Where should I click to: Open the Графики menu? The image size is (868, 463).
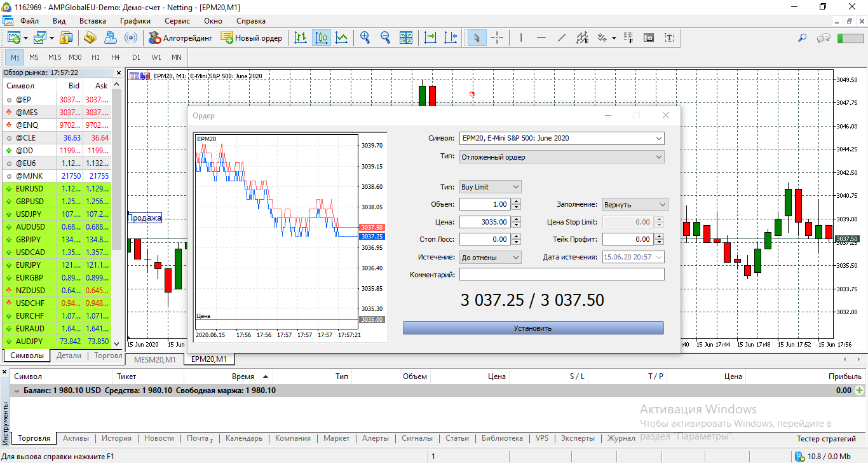coord(135,20)
